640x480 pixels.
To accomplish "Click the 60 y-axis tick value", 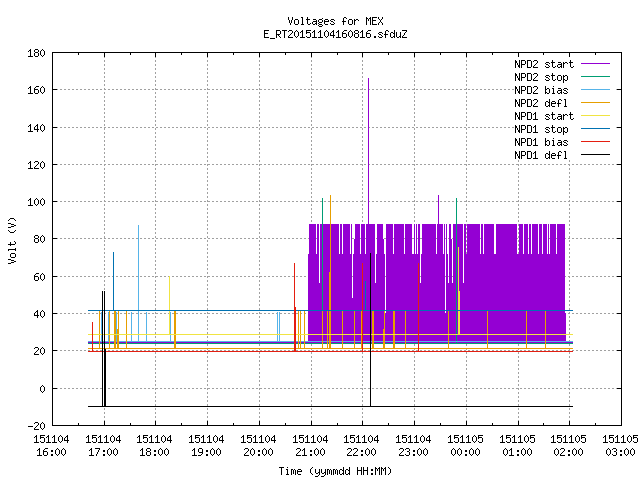I will point(39,277).
